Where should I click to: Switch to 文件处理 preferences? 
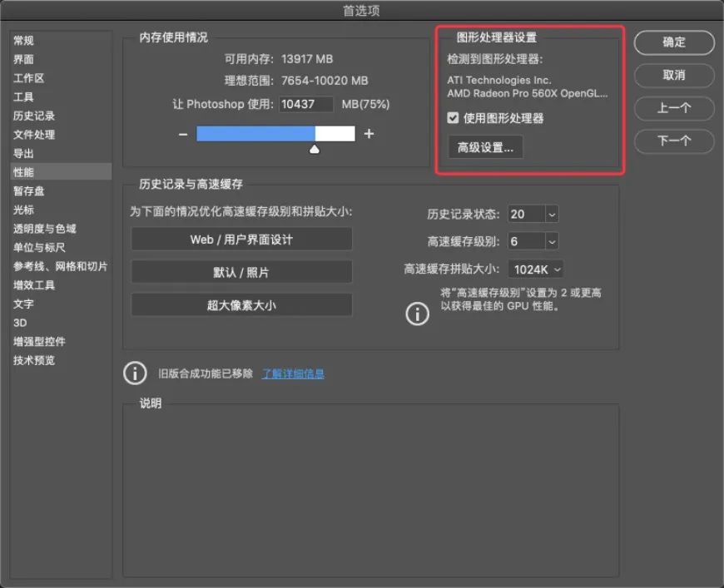pyautogui.click(x=61, y=135)
